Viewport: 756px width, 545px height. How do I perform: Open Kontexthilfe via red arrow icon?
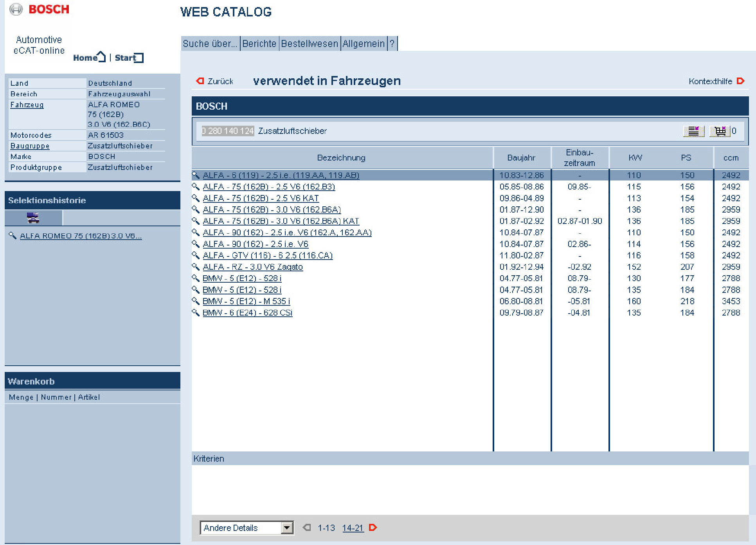click(x=740, y=81)
